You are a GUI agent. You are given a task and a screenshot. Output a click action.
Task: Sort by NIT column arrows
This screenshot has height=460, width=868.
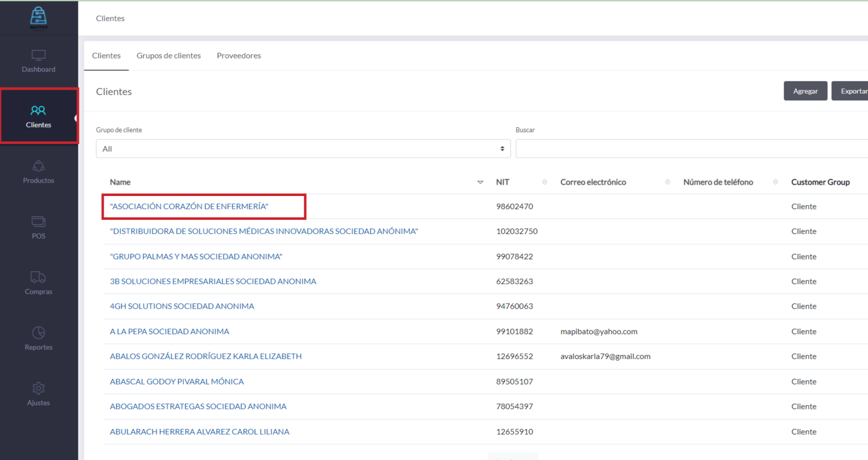tap(544, 182)
